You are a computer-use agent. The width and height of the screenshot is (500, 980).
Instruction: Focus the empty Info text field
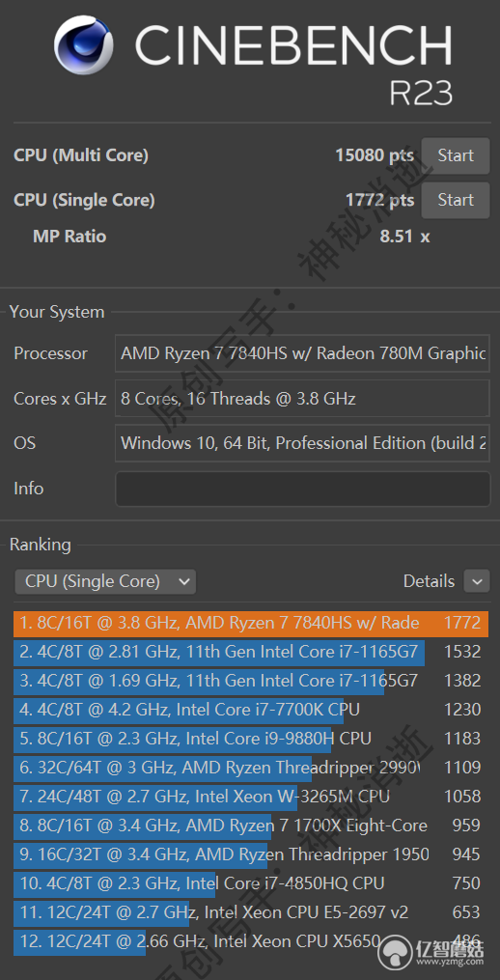[302, 489]
